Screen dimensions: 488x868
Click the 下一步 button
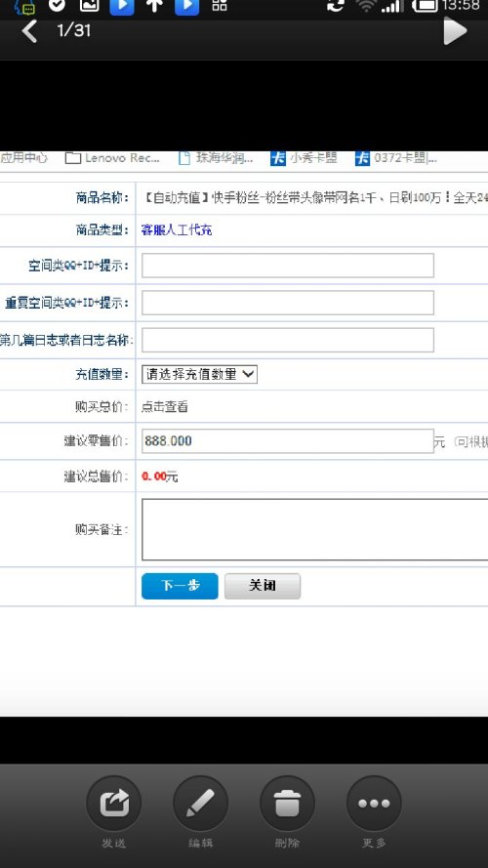[180, 586]
